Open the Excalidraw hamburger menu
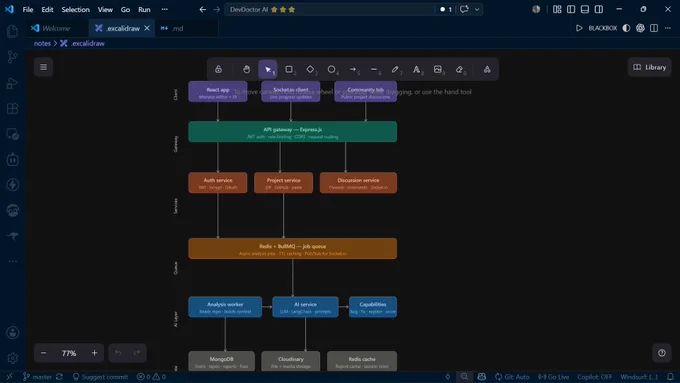This screenshot has width=680, height=383. [43, 67]
